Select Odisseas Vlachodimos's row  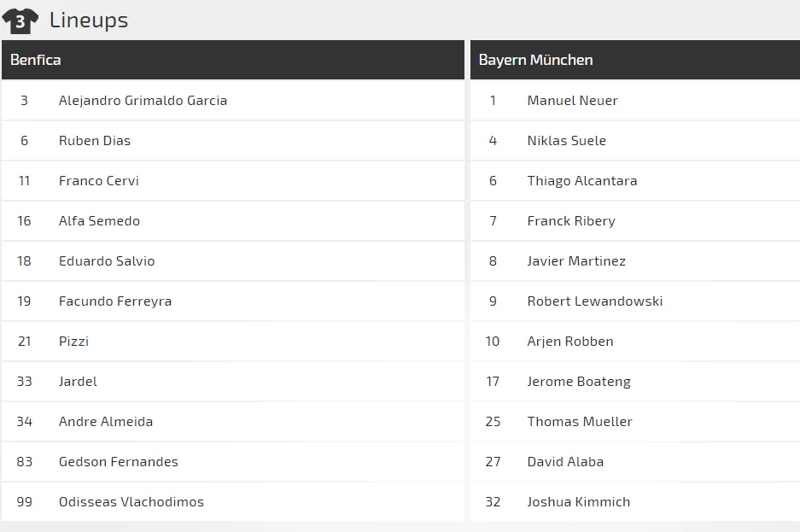(131, 501)
